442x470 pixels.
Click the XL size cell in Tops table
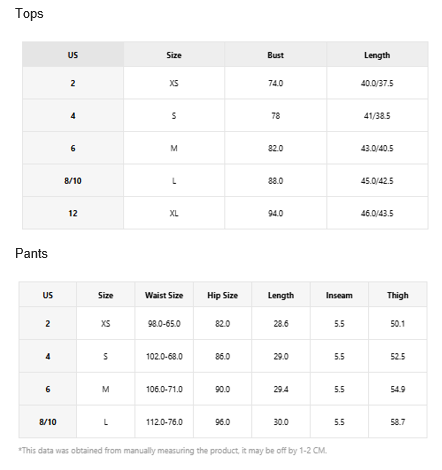[174, 213]
